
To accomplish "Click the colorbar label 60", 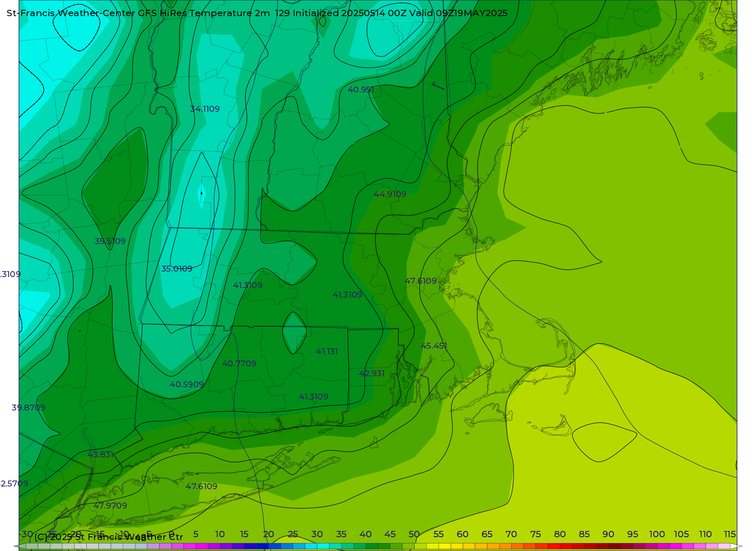I will click(x=463, y=534).
